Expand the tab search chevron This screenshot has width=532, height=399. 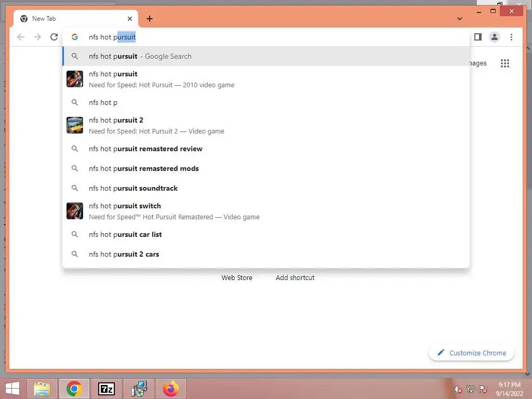point(459,19)
